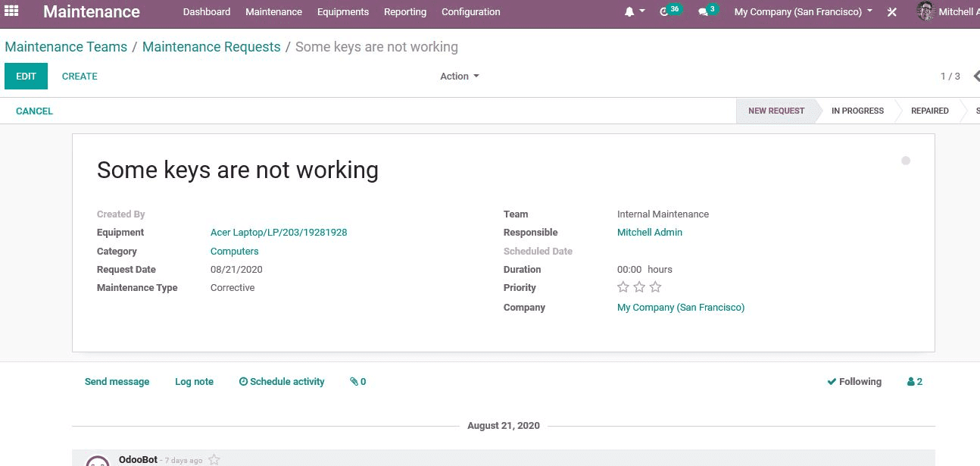Open My Company (San Francisco) field link

tap(681, 308)
